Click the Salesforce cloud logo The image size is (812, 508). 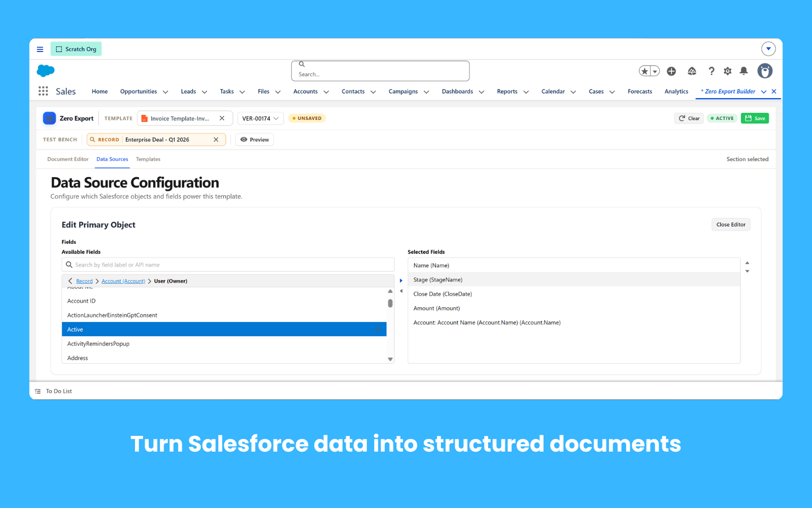[46, 71]
